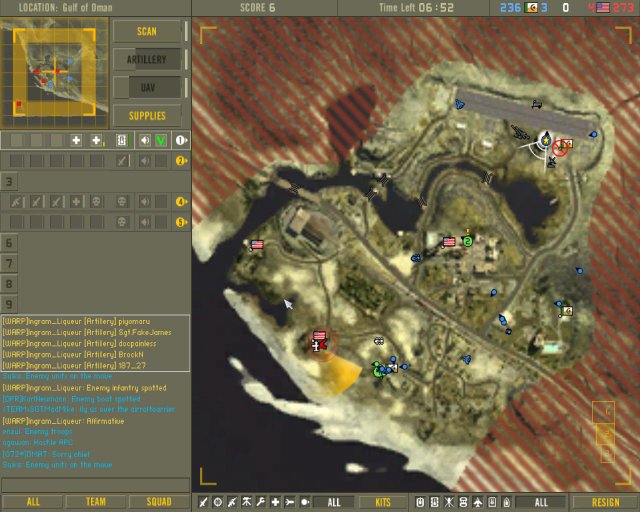Switch chat to the ALL tab
The image size is (640, 512).
[x=33, y=502]
